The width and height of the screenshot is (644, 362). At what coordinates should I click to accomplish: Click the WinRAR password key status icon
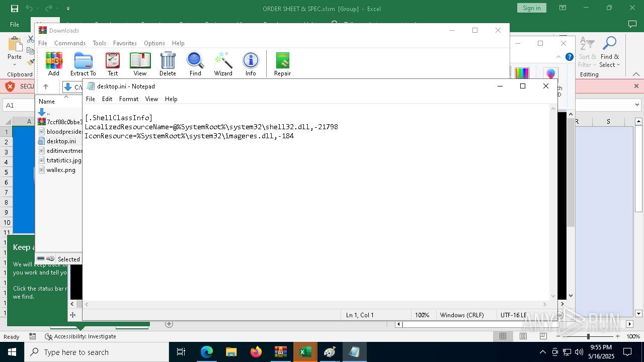click(50, 259)
